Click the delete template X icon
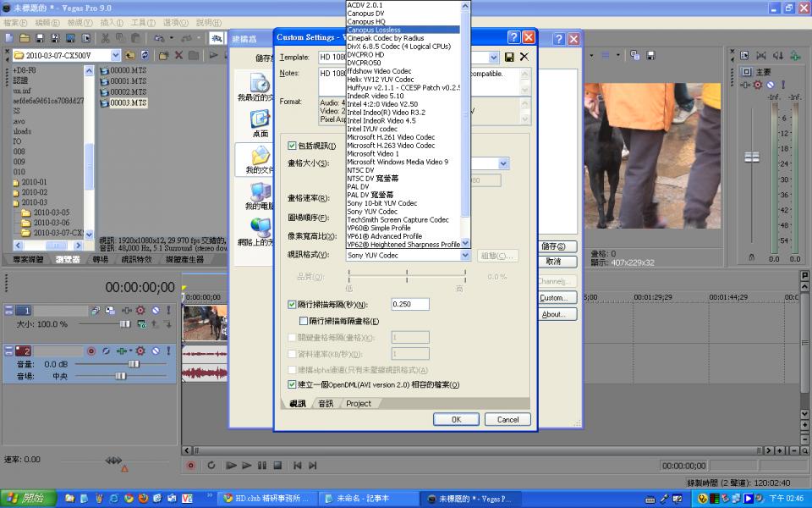This screenshot has height=508, width=812. coord(524,57)
